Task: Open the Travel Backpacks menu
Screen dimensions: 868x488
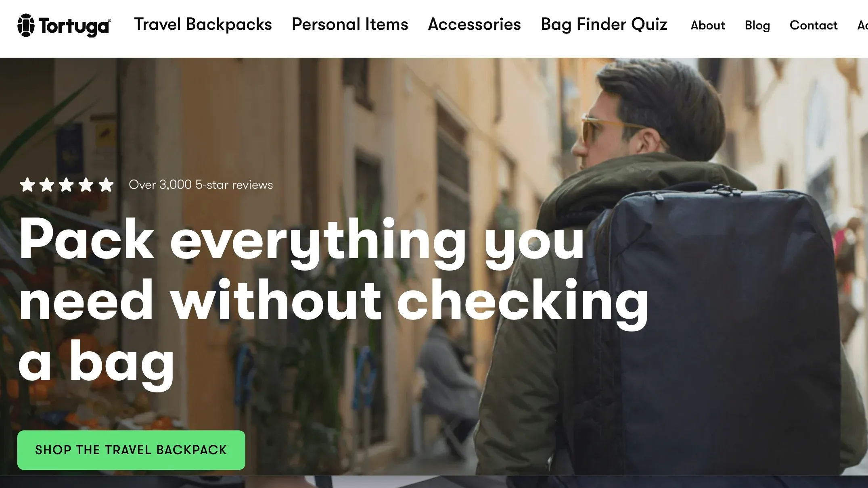Action: coord(203,25)
